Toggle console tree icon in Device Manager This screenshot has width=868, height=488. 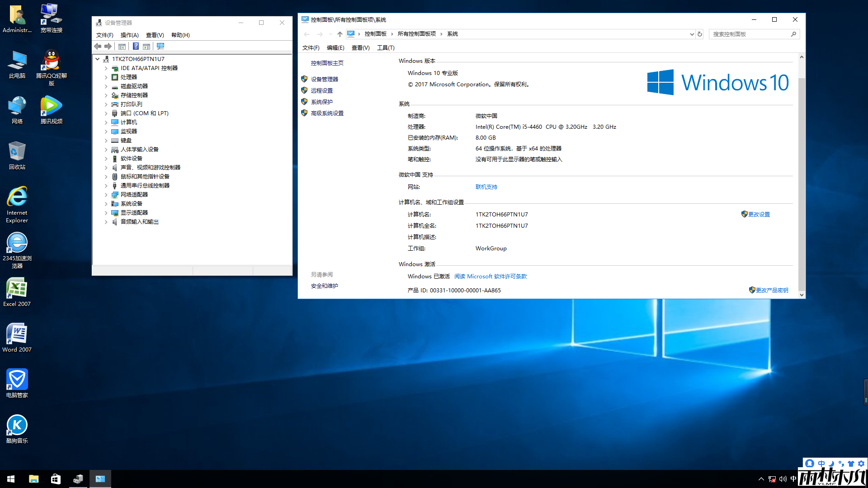tap(122, 46)
